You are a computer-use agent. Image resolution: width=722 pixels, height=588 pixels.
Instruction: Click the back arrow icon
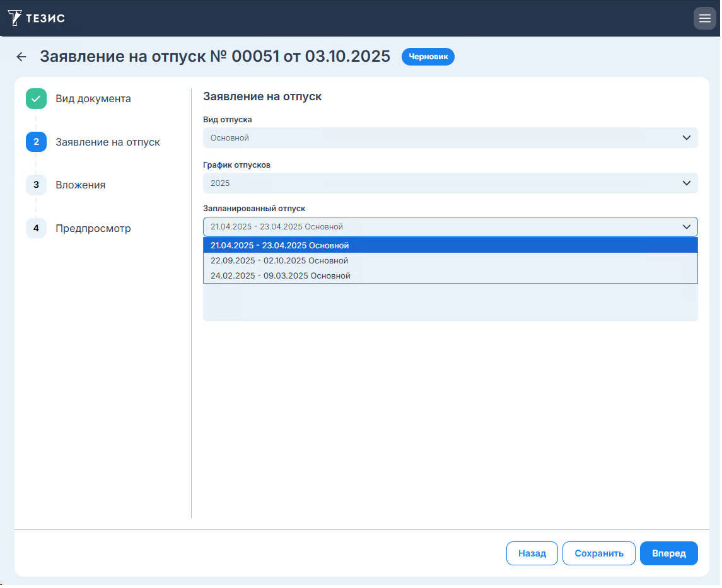click(x=21, y=57)
